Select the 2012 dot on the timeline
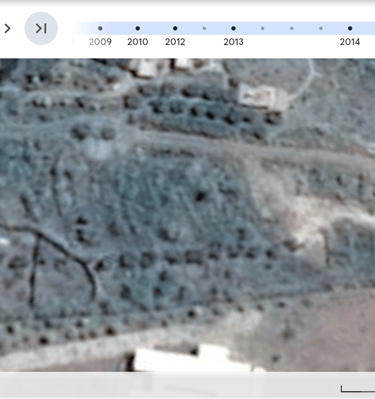The width and height of the screenshot is (375, 399). pyautogui.click(x=175, y=28)
